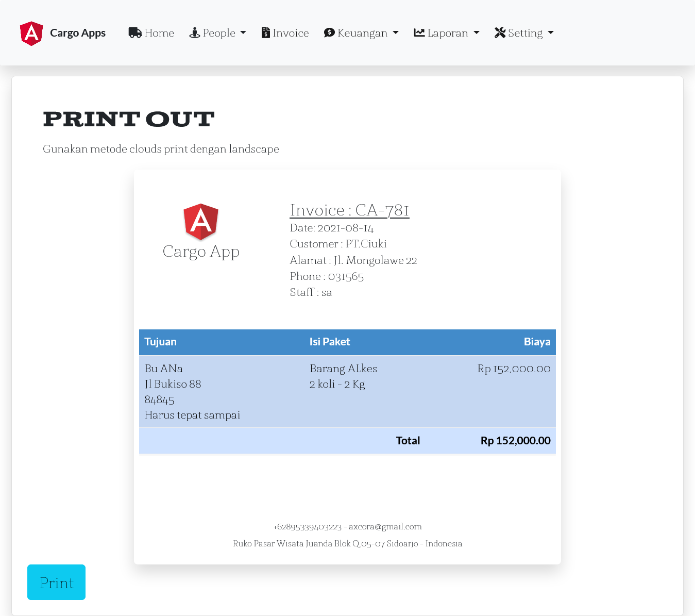Image resolution: width=695 pixels, height=616 pixels.
Task: Open the Invoice menu item
Action: pos(285,33)
